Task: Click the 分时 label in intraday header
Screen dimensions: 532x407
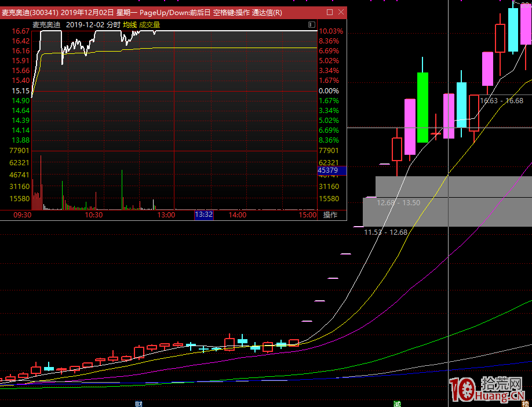Action: pyautogui.click(x=113, y=25)
